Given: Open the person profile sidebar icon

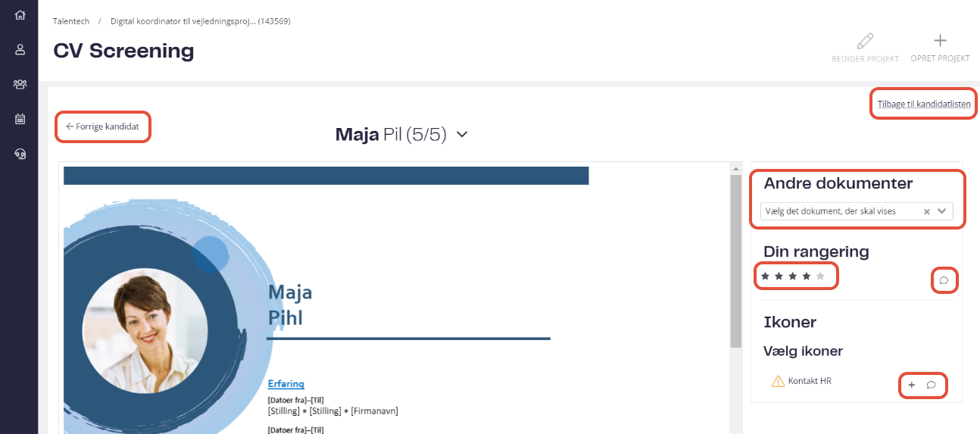Looking at the screenshot, I should coord(20,49).
